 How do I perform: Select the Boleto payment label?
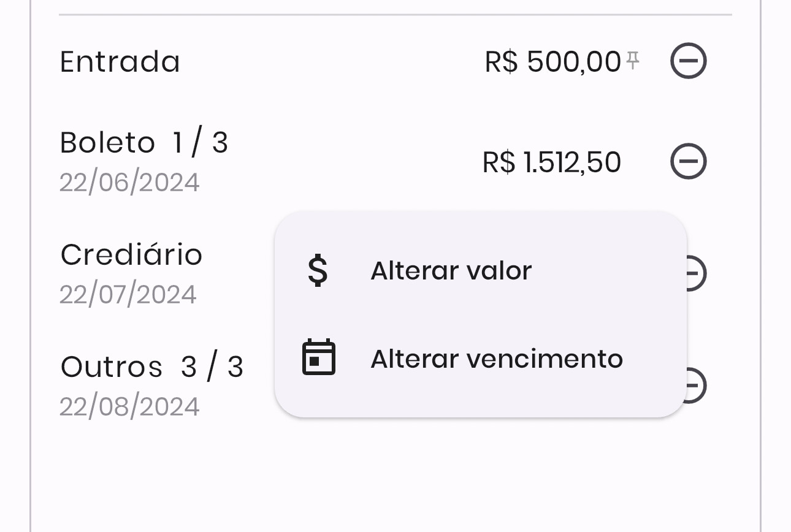click(107, 143)
